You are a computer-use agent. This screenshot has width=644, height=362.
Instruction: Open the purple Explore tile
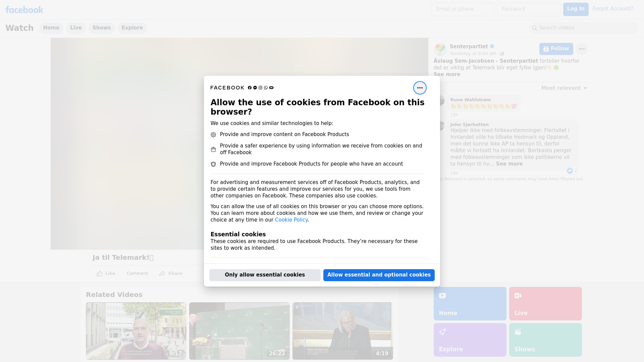pos(470,340)
